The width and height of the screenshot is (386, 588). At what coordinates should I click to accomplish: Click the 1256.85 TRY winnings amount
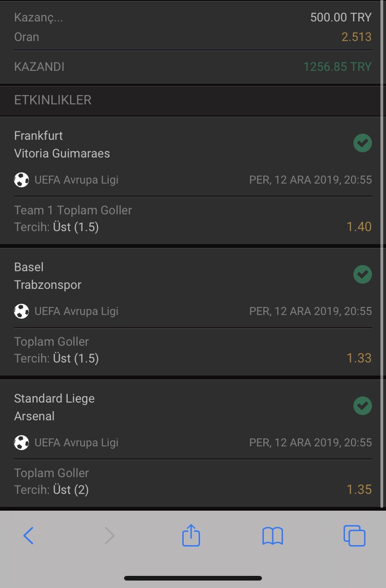(338, 67)
